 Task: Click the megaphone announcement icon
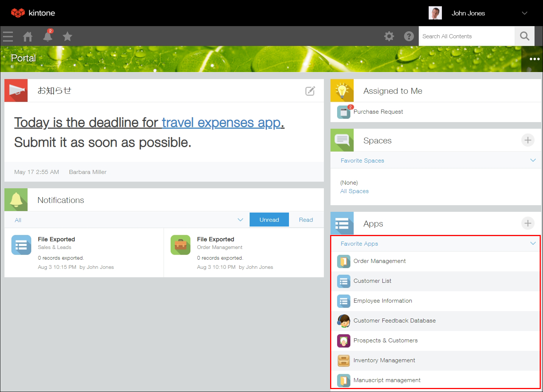click(16, 90)
